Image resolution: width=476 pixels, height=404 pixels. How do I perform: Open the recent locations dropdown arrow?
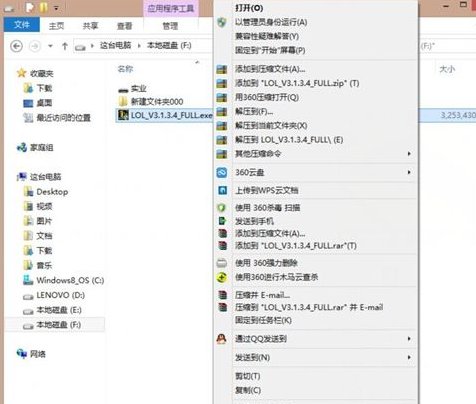coord(50,46)
